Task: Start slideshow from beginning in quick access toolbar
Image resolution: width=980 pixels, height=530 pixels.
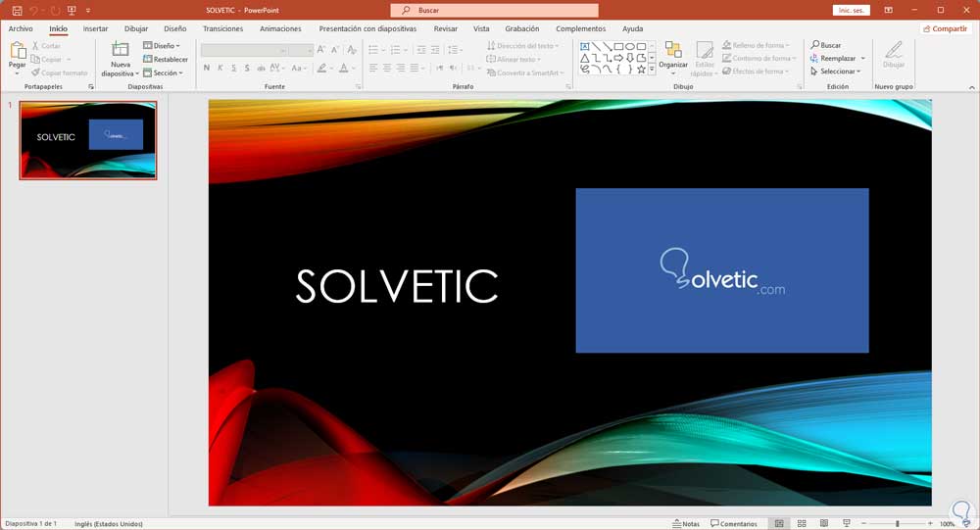Action: [x=72, y=11]
